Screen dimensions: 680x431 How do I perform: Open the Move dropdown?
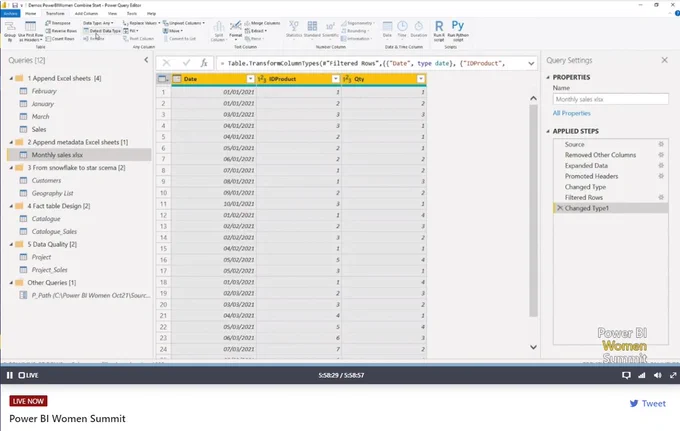point(173,31)
